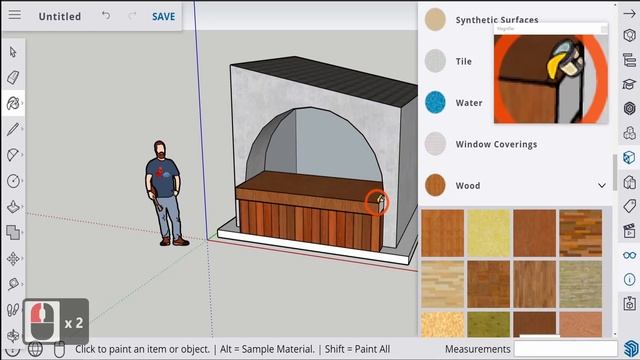Pick the wood plank floor swatch top row

pos(580,233)
